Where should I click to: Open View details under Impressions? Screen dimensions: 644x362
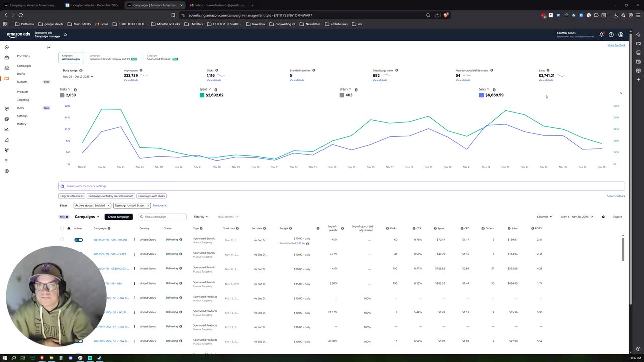click(x=131, y=80)
